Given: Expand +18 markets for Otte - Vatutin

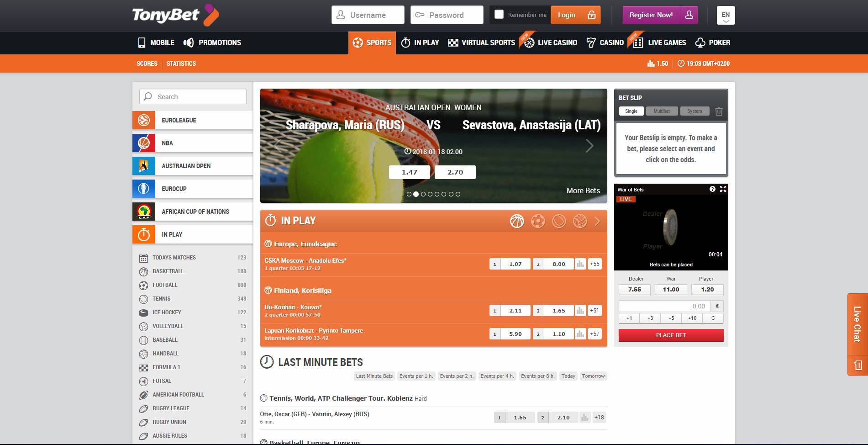Looking at the screenshot, I should (x=599, y=418).
